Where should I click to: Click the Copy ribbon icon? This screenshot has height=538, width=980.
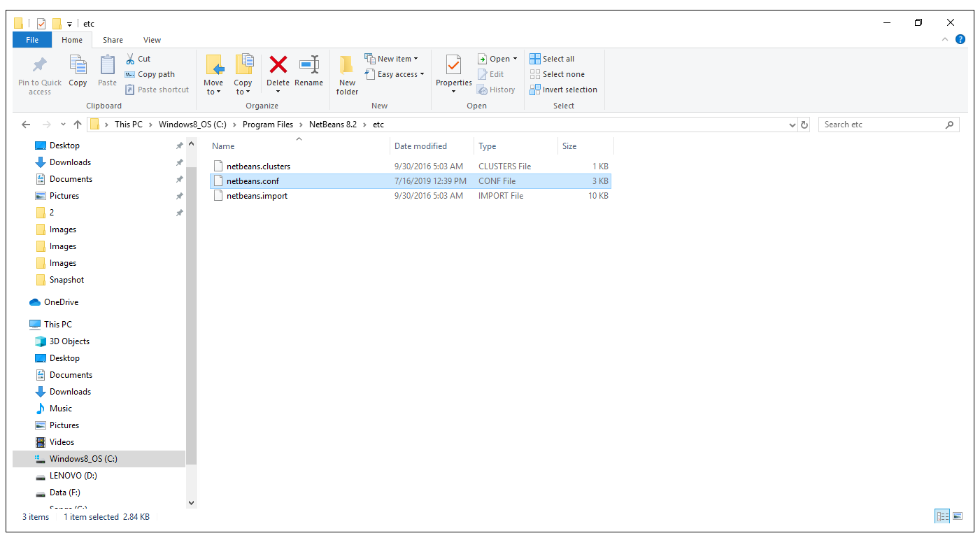coord(78,65)
